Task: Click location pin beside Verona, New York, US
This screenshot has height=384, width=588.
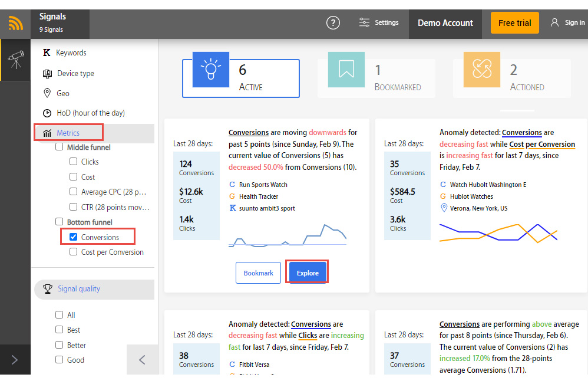Action: click(x=444, y=208)
